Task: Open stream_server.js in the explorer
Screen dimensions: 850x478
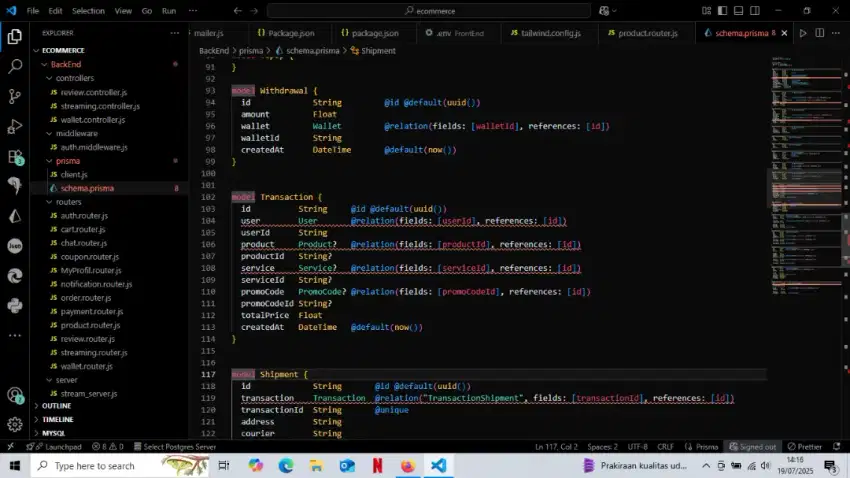Action: click(x=88, y=393)
